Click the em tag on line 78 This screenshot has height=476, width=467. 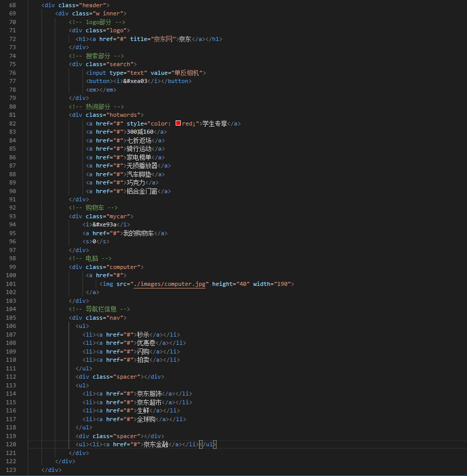(x=101, y=90)
